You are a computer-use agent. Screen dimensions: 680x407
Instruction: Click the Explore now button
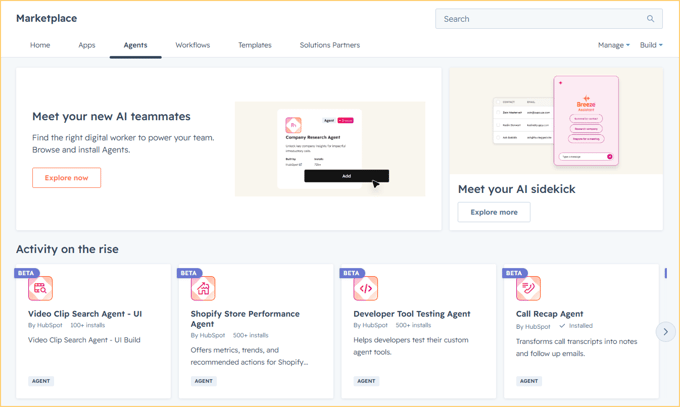(66, 178)
